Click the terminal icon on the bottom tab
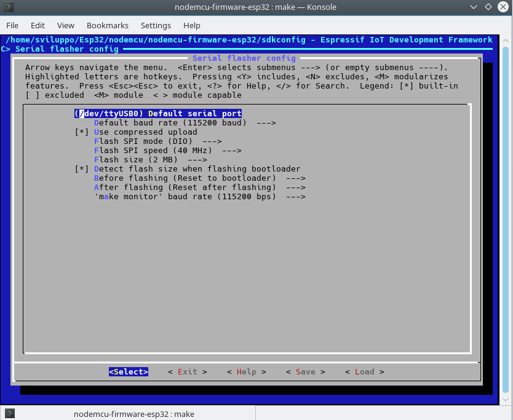Viewport: 513px width, 420px height. [x=10, y=413]
